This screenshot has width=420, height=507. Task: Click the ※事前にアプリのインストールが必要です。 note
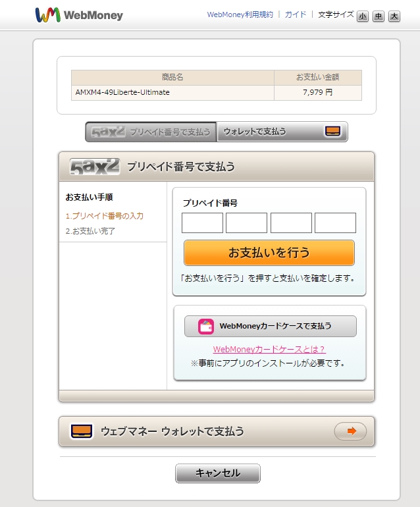click(268, 363)
